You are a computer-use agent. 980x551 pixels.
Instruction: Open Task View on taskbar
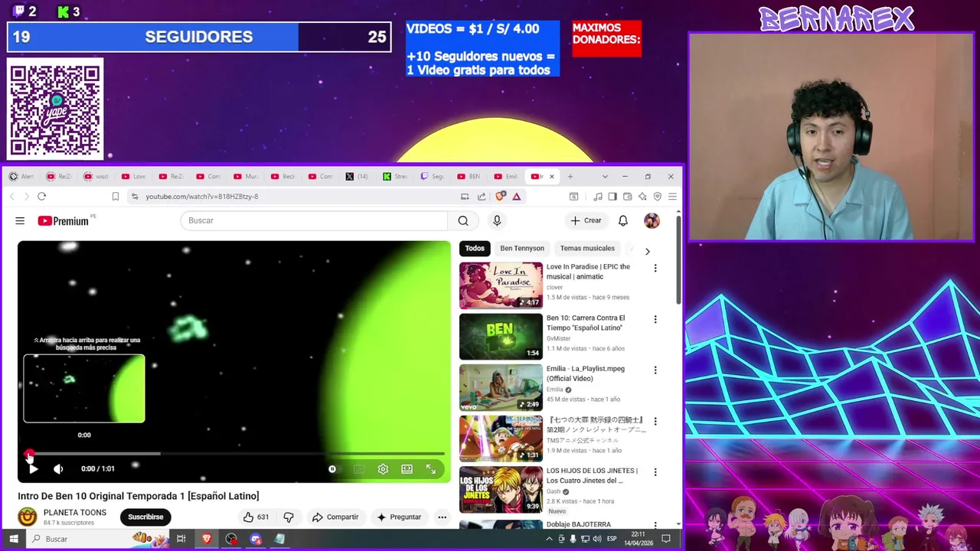[181, 539]
